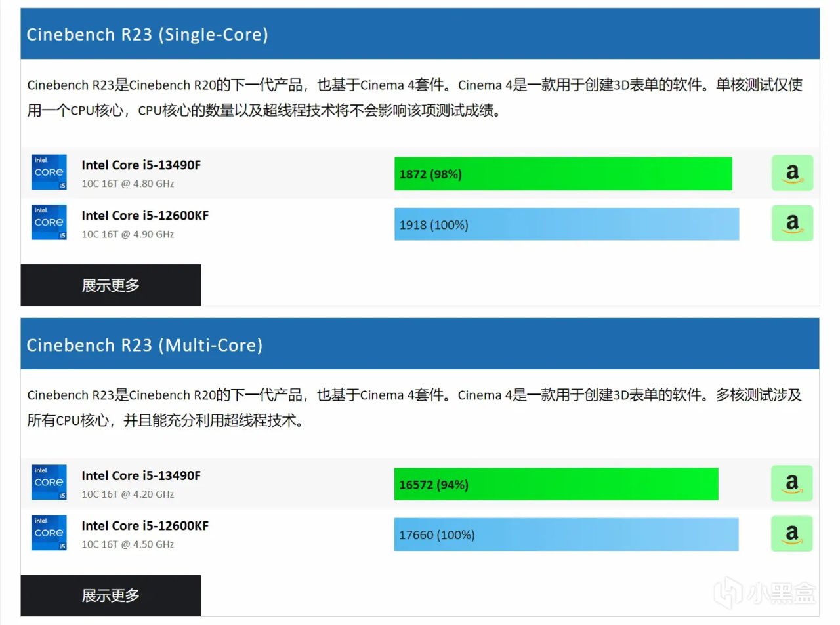Click blue 17660 (100%) score bar
Viewport: 840px width, 625px height.
[566, 534]
